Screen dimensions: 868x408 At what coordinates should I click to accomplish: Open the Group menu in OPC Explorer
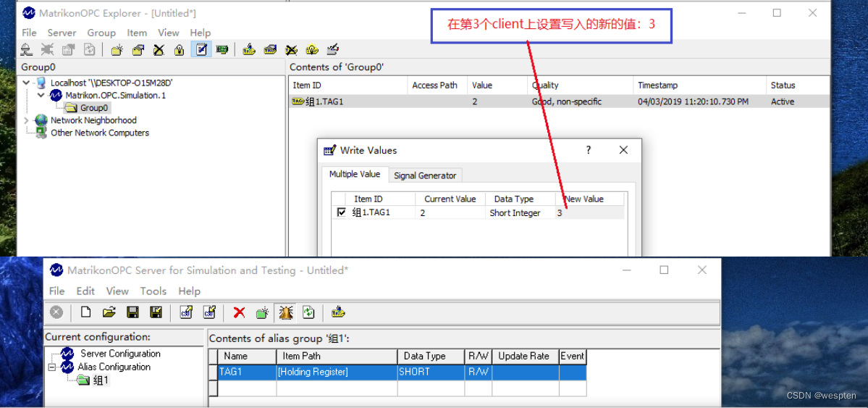click(101, 33)
